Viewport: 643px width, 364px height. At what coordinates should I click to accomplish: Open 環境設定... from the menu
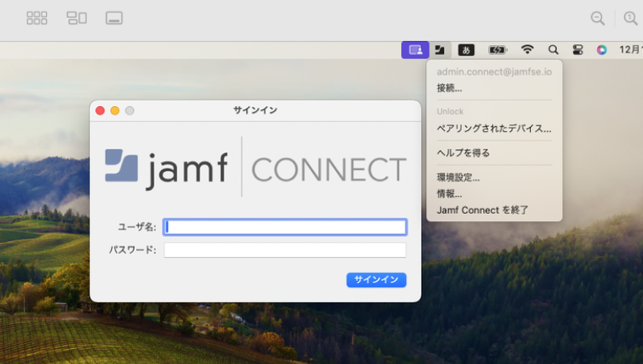click(x=458, y=178)
